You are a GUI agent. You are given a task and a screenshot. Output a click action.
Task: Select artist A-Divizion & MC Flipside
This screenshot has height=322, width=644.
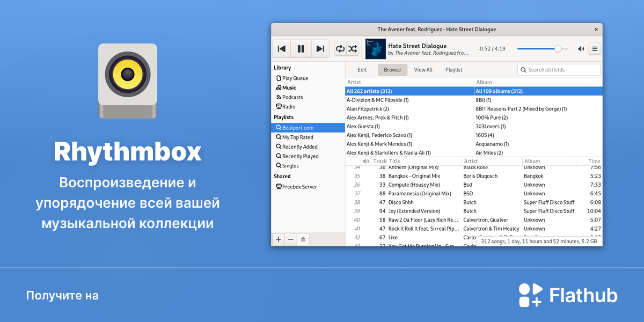409,100
